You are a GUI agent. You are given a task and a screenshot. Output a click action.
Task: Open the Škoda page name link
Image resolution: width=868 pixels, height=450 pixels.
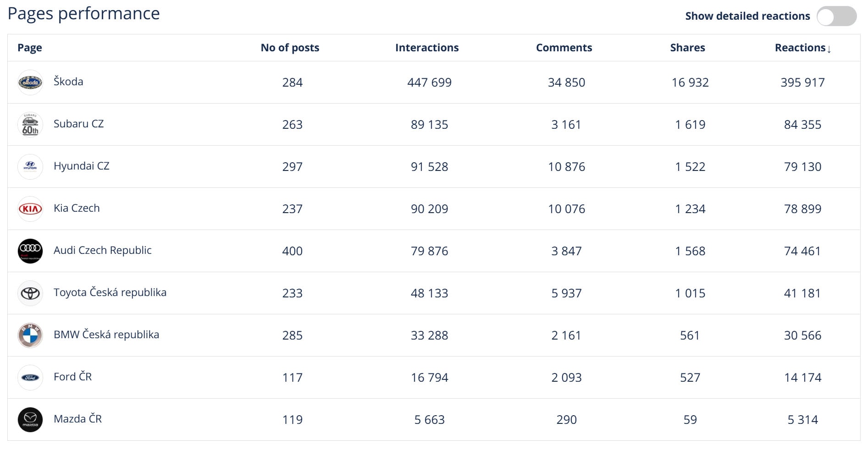(68, 82)
